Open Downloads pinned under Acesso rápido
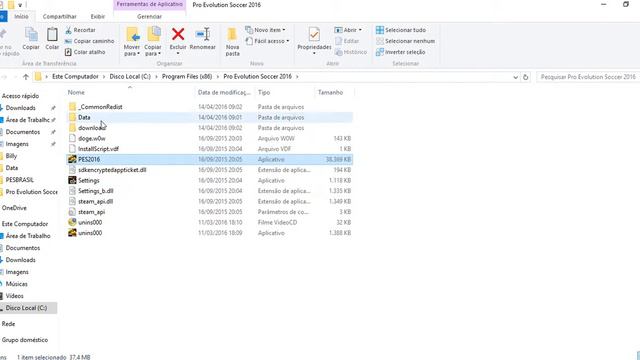The width and height of the screenshot is (640, 360). coord(20,108)
